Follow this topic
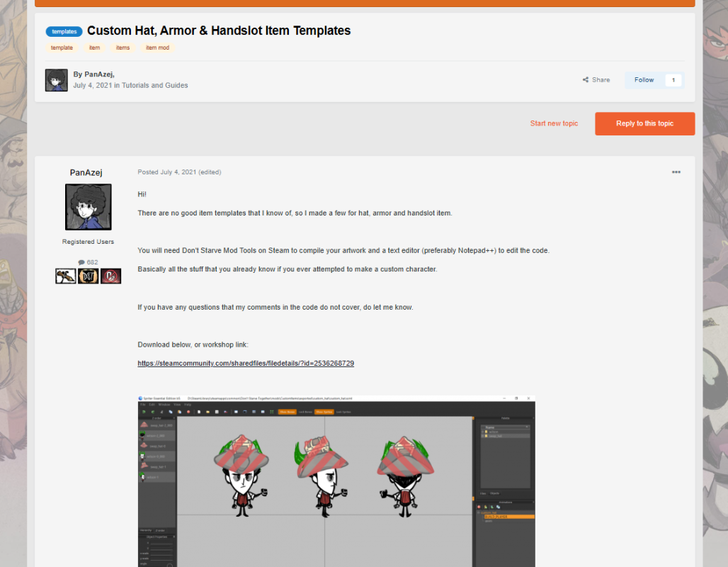The image size is (728, 567). coord(644,80)
